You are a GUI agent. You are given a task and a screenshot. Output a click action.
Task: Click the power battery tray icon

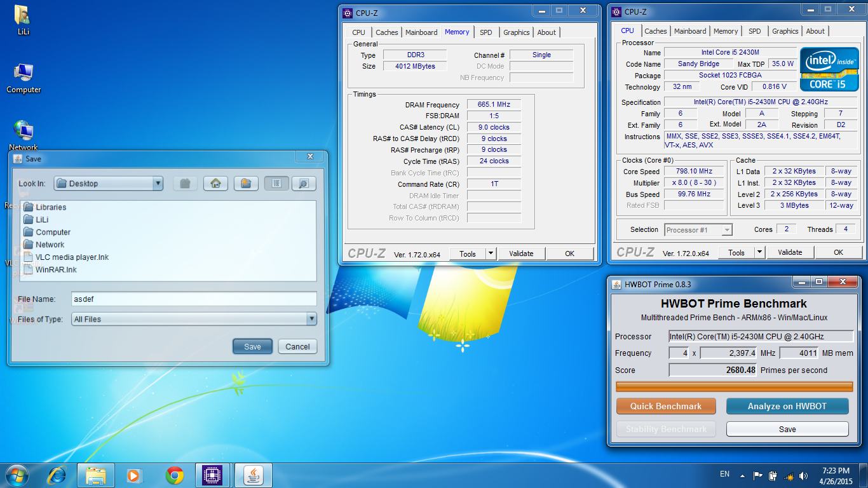pyautogui.click(x=773, y=475)
